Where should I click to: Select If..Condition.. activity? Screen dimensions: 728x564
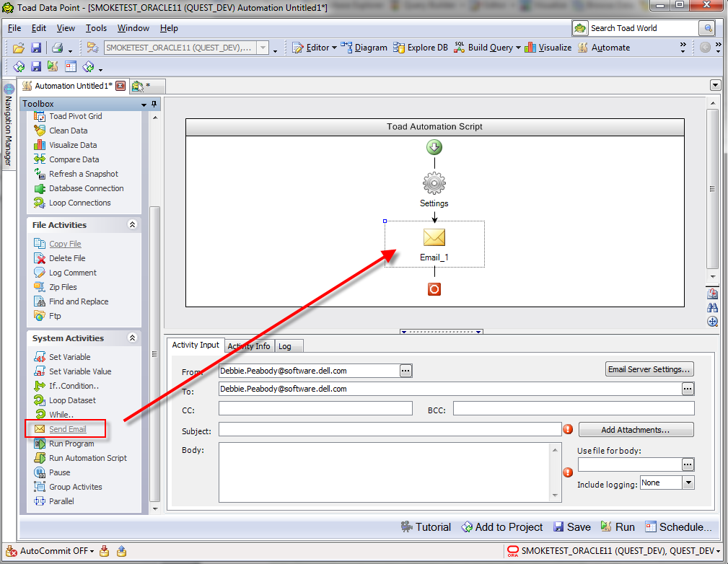click(x=66, y=385)
